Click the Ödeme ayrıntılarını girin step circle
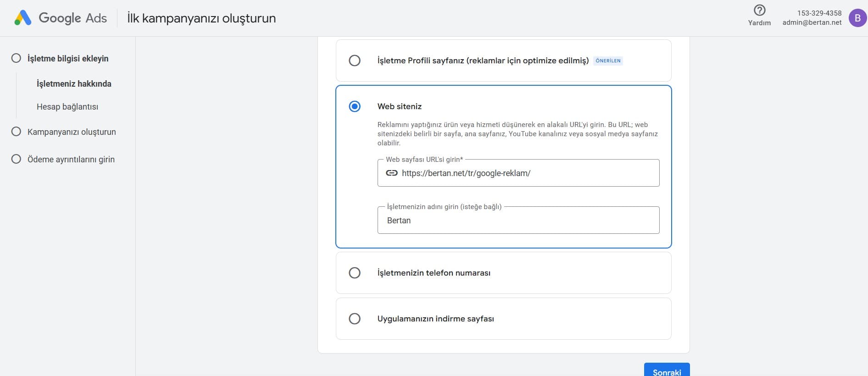This screenshot has width=868, height=376. point(16,159)
